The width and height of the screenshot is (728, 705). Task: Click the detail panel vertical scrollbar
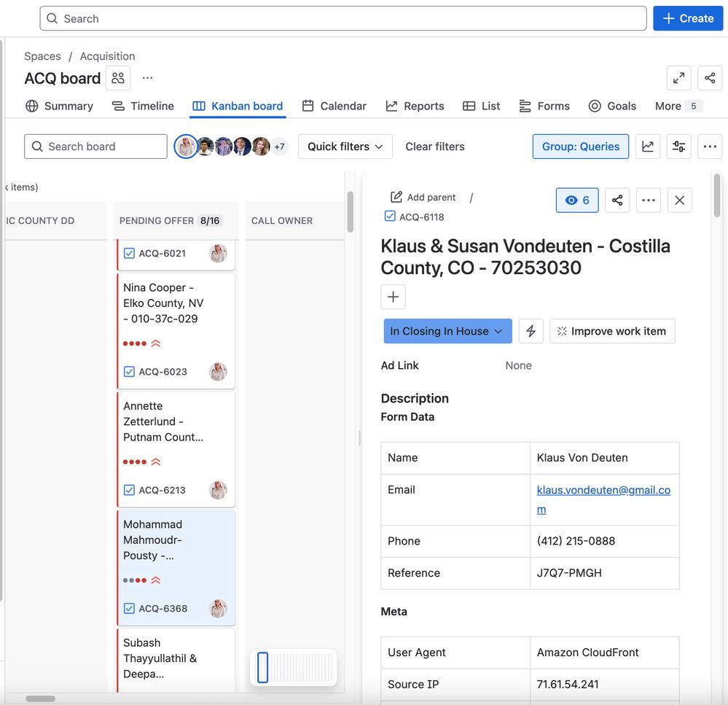point(717,195)
